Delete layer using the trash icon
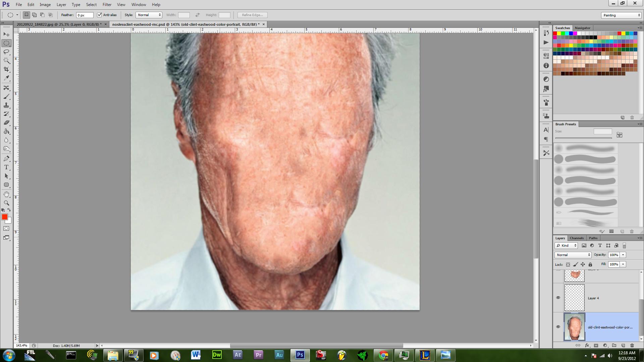 click(632, 345)
